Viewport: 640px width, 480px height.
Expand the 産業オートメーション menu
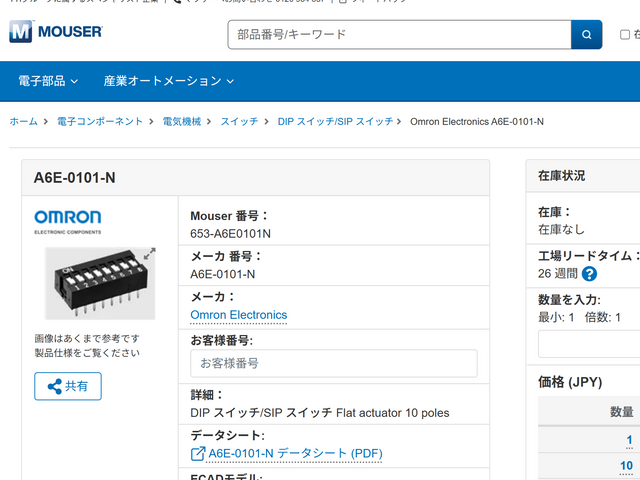pos(169,81)
